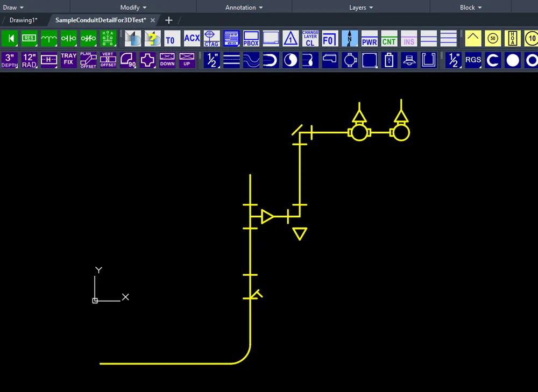Click the green HOA switch symbol
538x392 pixels.
(x=108, y=38)
